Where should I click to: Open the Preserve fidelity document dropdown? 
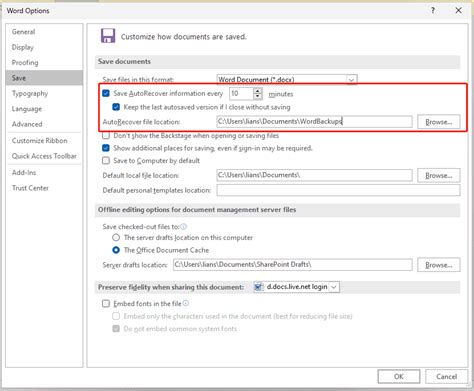pyautogui.click(x=334, y=287)
